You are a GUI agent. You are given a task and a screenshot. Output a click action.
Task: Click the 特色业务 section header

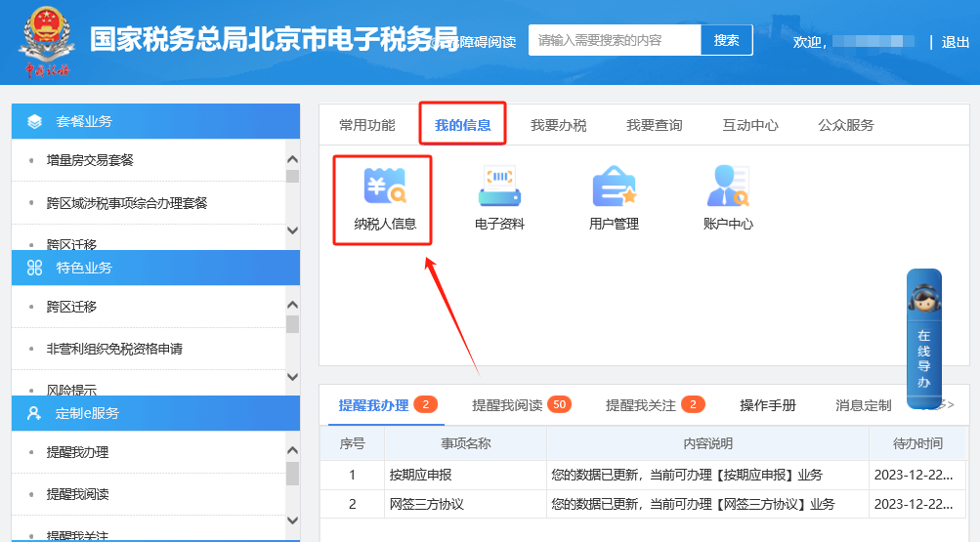155,268
